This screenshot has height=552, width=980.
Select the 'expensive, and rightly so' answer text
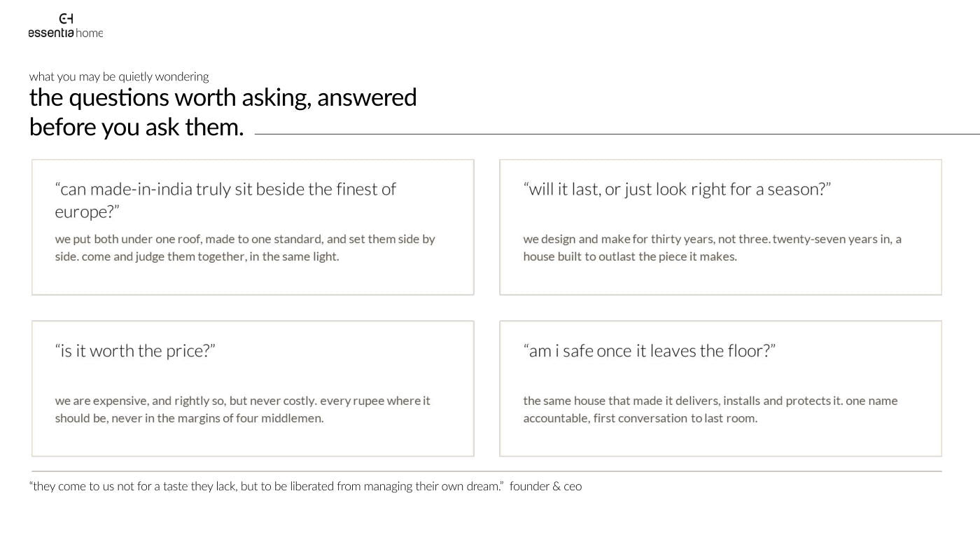[x=242, y=409]
